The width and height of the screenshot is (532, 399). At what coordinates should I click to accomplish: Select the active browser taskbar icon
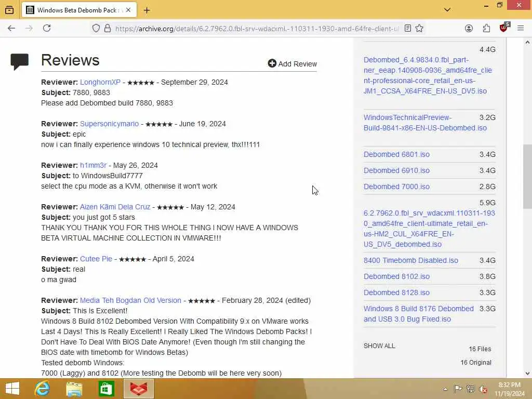(x=138, y=389)
